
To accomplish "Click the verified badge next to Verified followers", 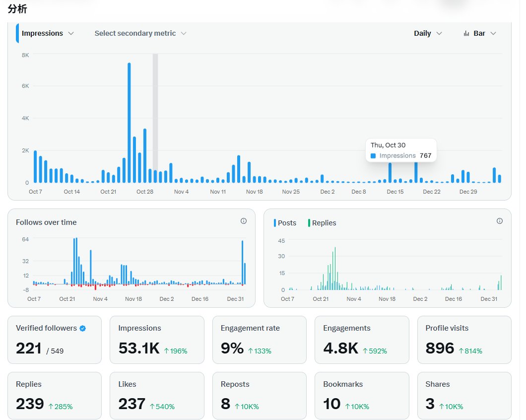I will click(82, 328).
